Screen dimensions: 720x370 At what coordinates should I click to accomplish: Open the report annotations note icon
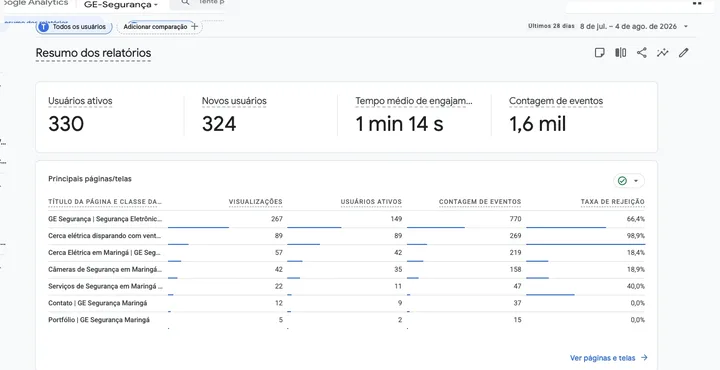(x=599, y=53)
